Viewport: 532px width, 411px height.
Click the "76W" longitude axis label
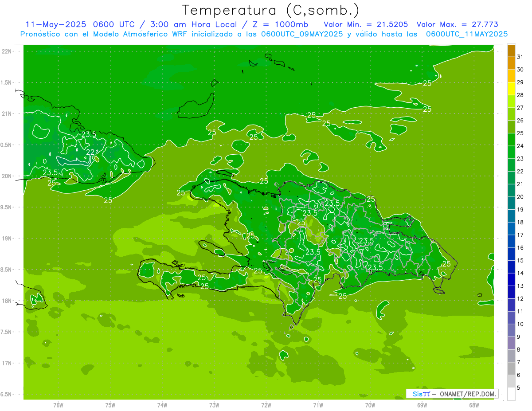click(58, 405)
